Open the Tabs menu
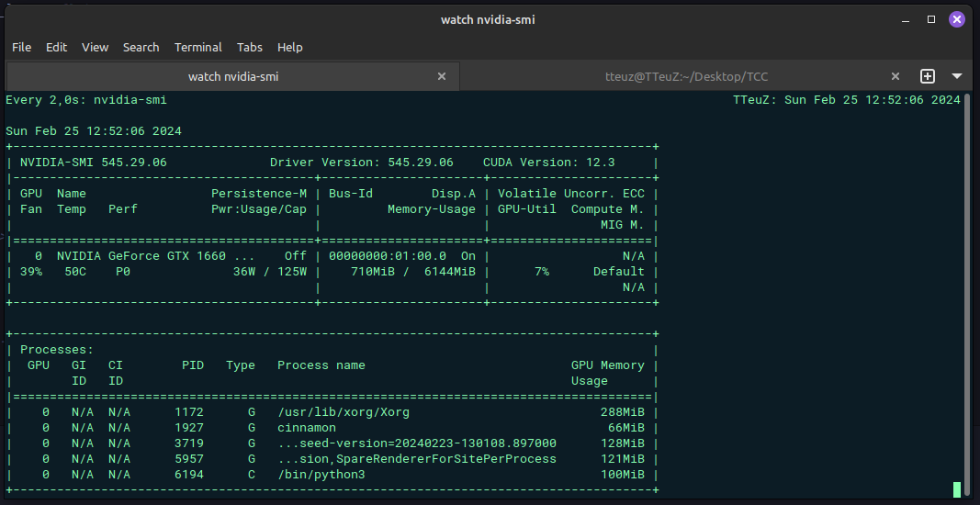 (x=249, y=47)
